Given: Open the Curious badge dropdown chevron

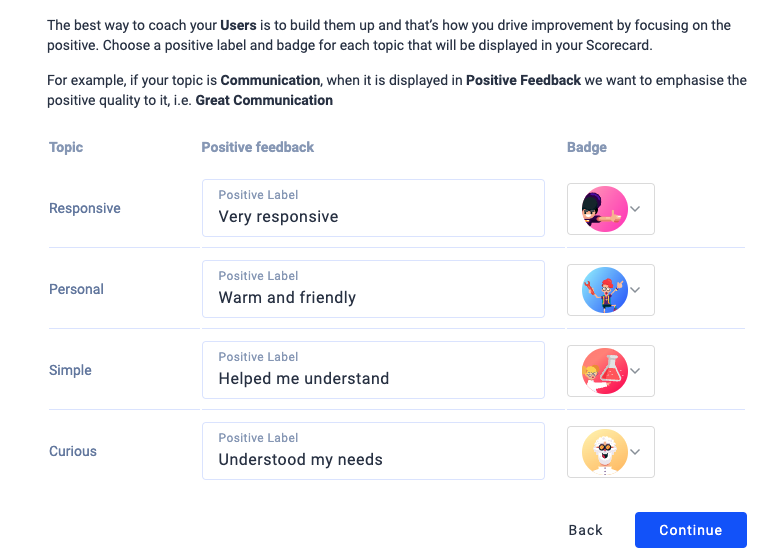Looking at the screenshot, I should click(x=635, y=452).
